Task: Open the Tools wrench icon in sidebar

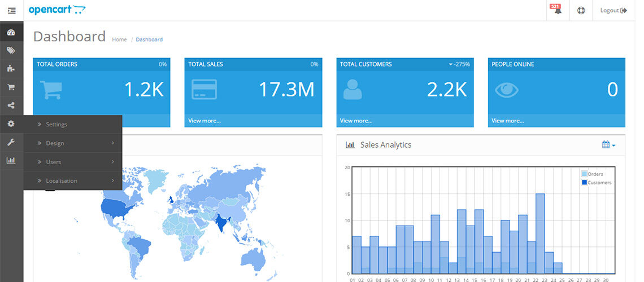Action: (x=11, y=142)
